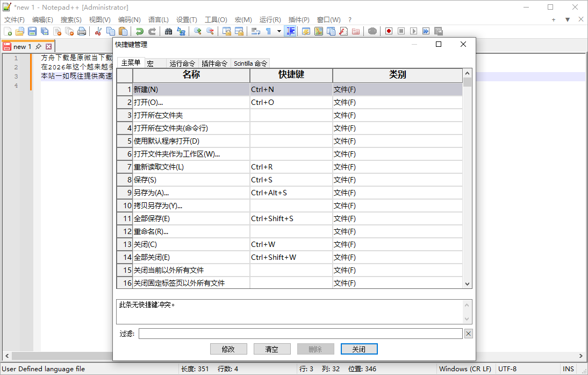Start recording a macro

pyautogui.click(x=388, y=31)
